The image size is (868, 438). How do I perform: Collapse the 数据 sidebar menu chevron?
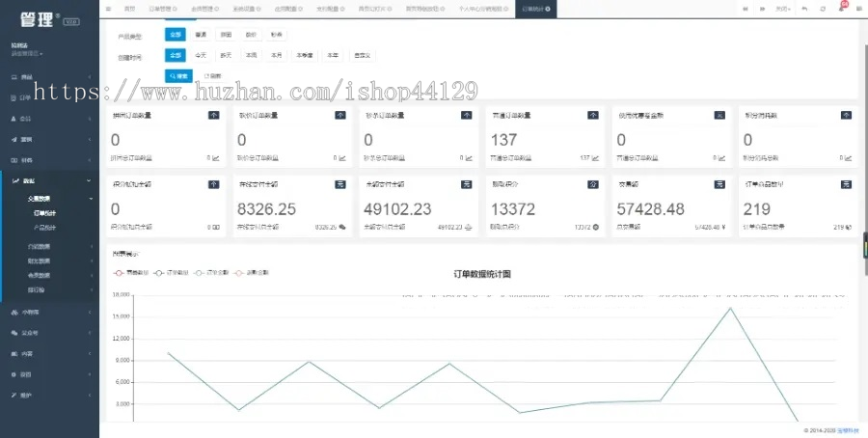click(89, 180)
